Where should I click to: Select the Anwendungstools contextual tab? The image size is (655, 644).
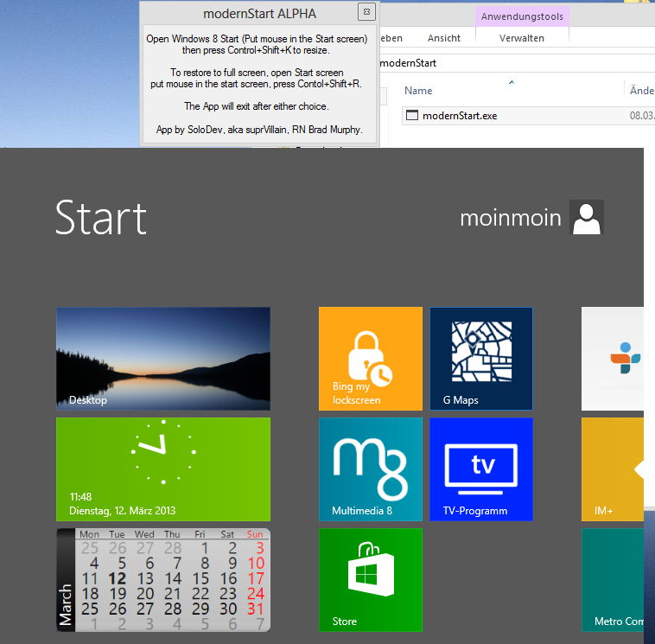522,16
